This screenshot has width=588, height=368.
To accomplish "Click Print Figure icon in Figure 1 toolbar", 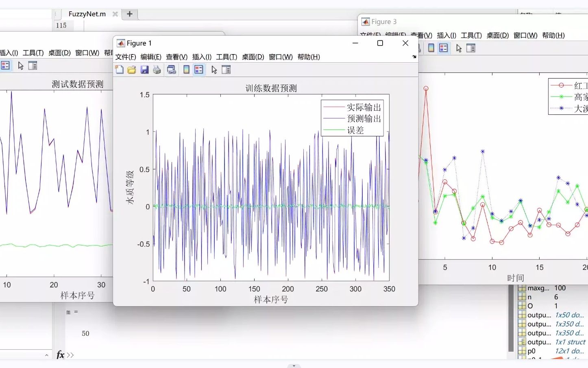I will click(157, 70).
